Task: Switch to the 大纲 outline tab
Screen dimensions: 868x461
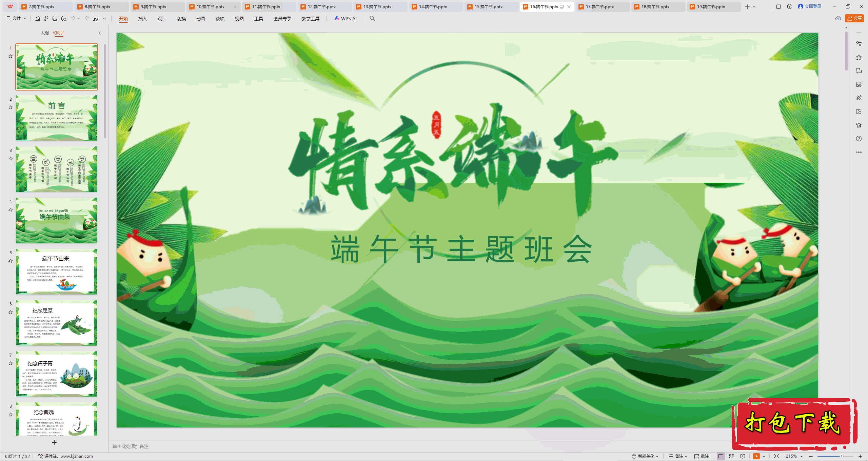Action: 44,33
